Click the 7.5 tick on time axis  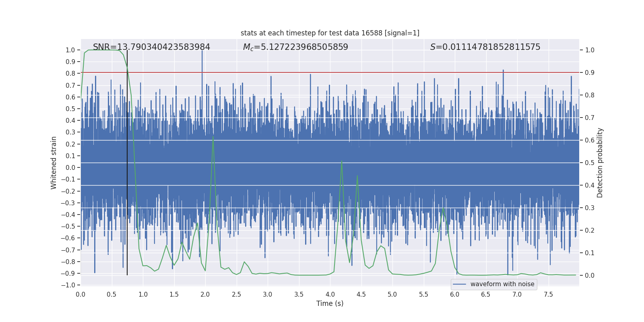point(548,294)
